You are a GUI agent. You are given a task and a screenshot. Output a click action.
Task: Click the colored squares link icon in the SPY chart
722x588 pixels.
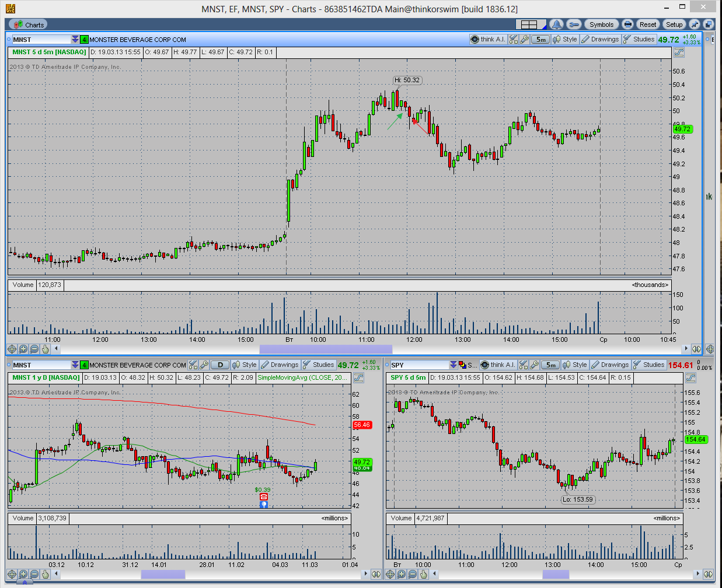click(x=462, y=365)
